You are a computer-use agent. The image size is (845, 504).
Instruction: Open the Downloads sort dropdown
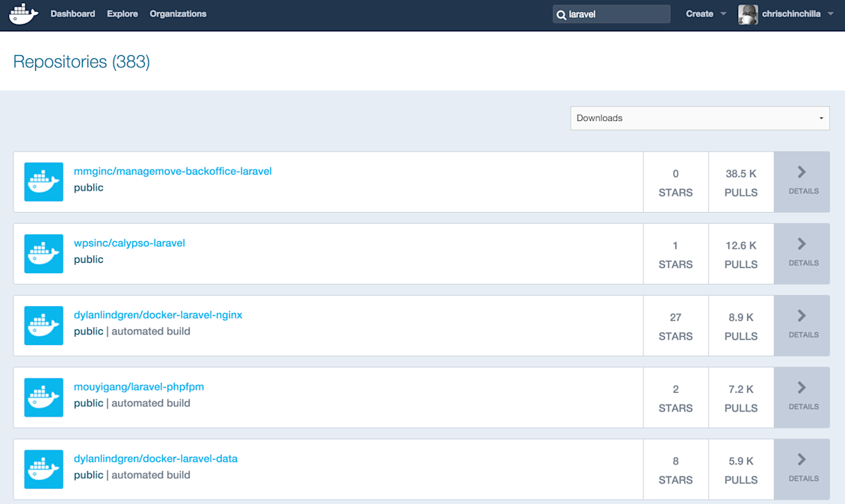coord(699,118)
